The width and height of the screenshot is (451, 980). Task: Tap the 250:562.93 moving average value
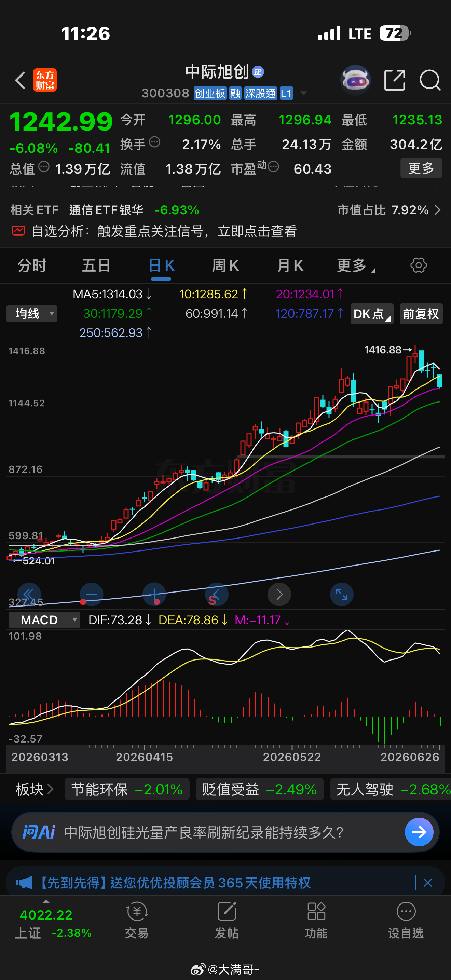coord(115,332)
